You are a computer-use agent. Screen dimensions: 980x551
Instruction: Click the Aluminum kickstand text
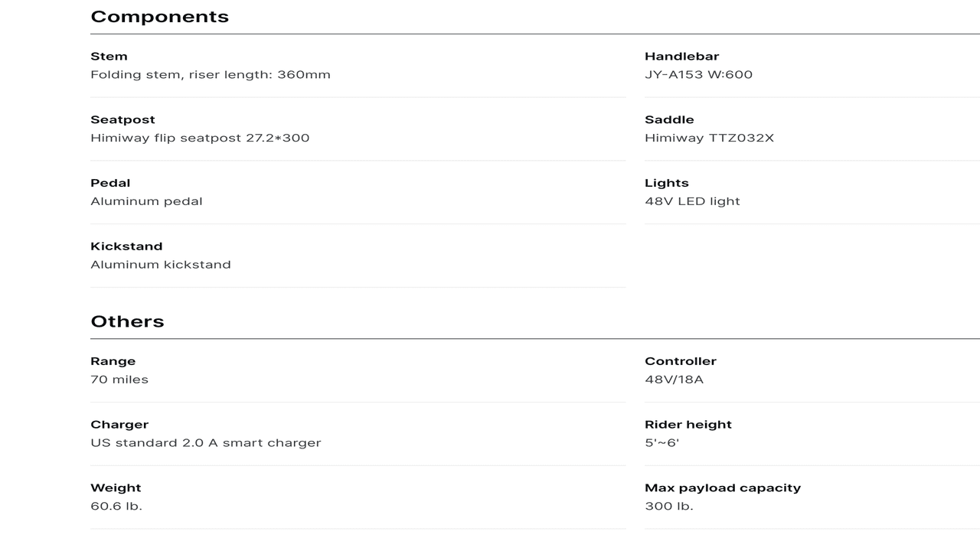click(x=161, y=265)
